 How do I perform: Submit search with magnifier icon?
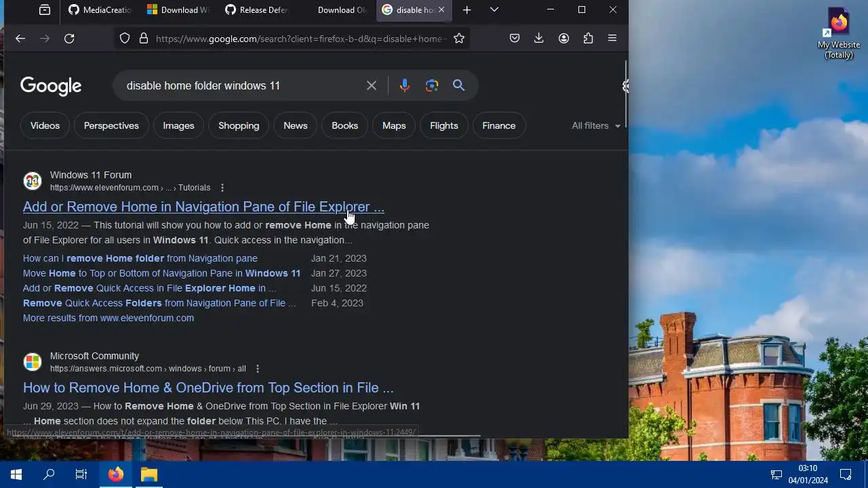point(459,85)
